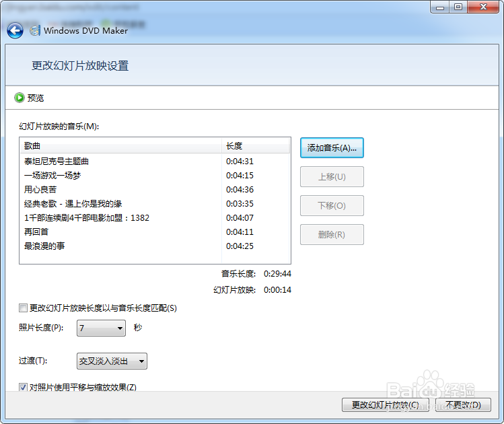504x424 pixels.
Task: Click the length value 0:04:25
Action: [240, 246]
